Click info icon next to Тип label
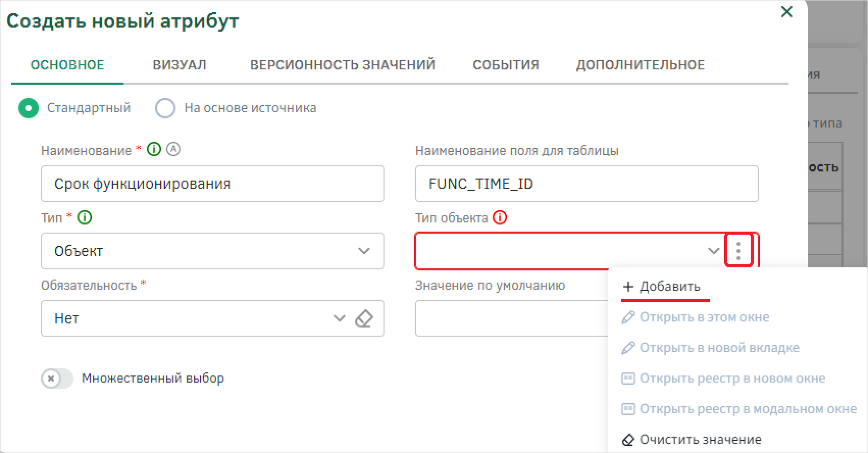Viewport: 868px width, 453px height. pos(85,218)
